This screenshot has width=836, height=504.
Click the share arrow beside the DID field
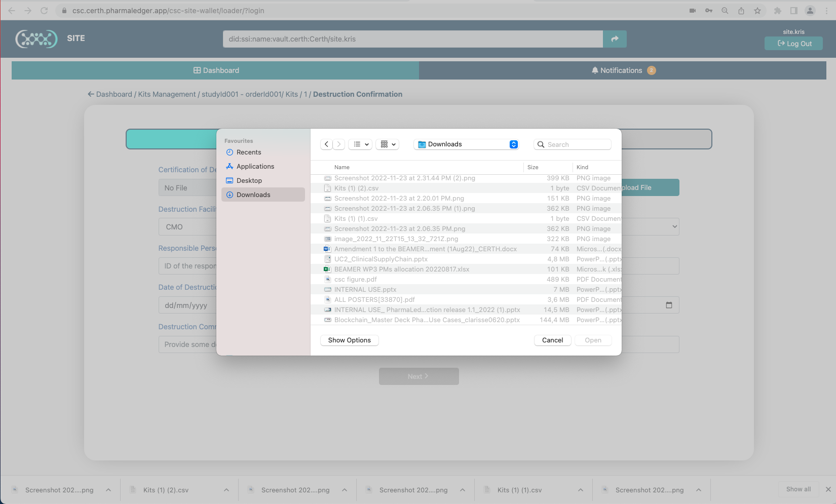tap(615, 38)
